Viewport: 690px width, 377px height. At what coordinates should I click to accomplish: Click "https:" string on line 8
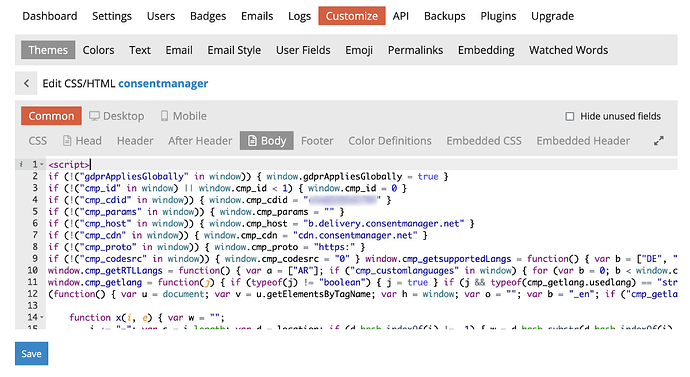pyautogui.click(x=334, y=247)
